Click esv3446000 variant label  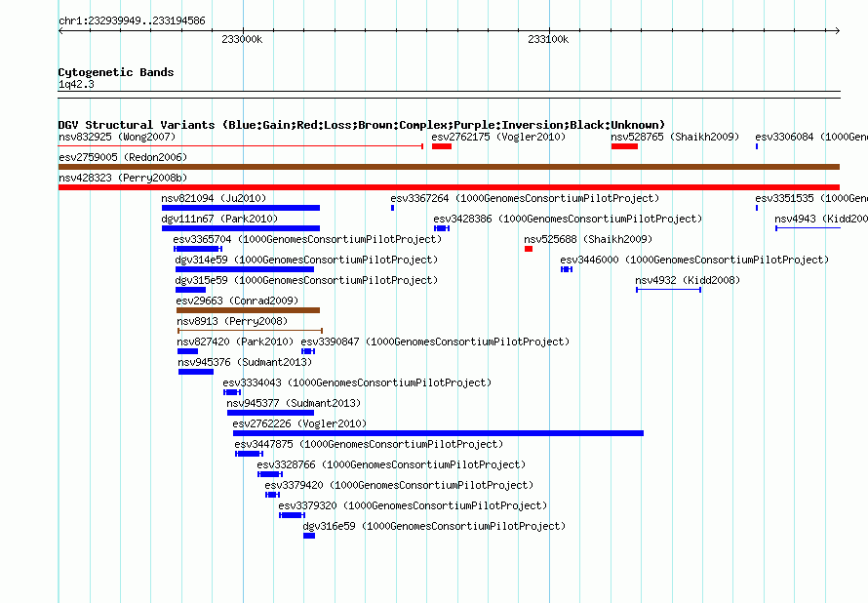[x=694, y=260]
